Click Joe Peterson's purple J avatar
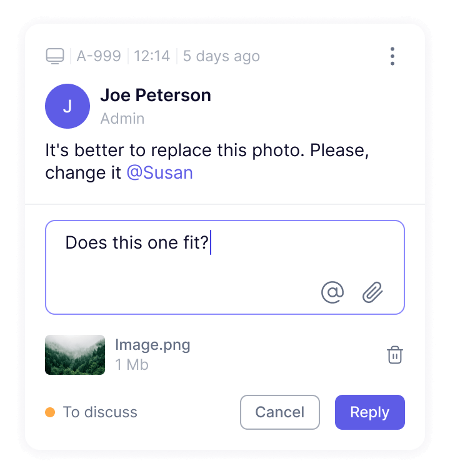 [x=67, y=106]
